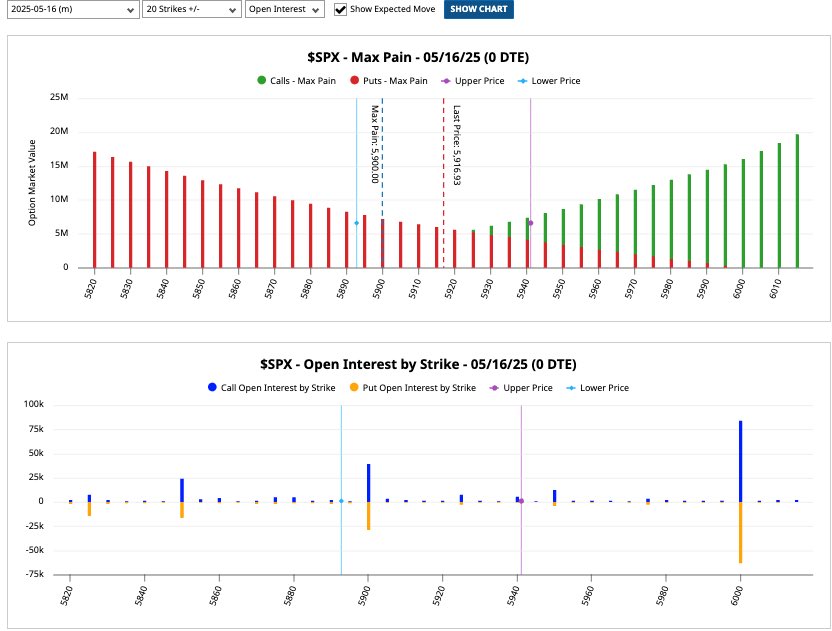The height and width of the screenshot is (631, 832).
Task: Click the 100k y-axis label in Open Interest chart
Action: [x=33, y=404]
